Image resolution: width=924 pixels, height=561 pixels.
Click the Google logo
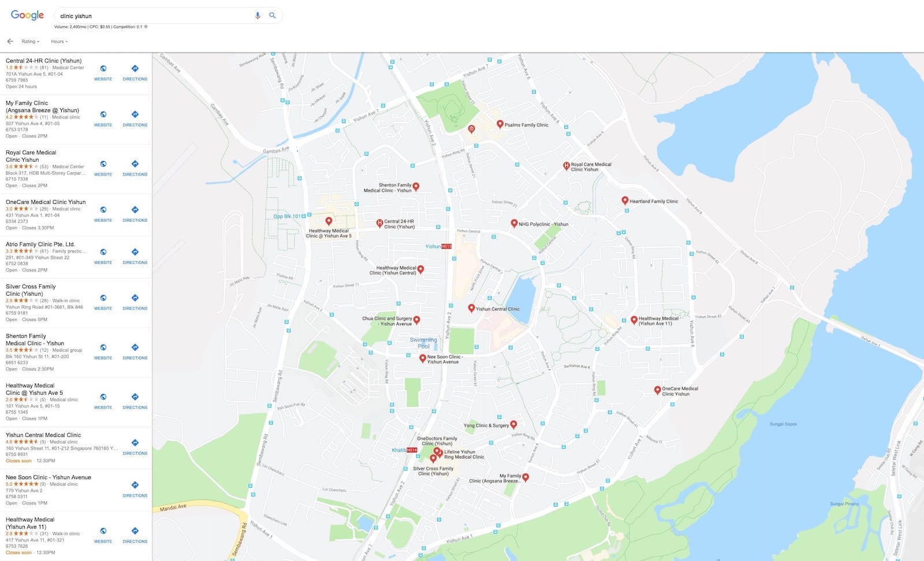click(27, 16)
